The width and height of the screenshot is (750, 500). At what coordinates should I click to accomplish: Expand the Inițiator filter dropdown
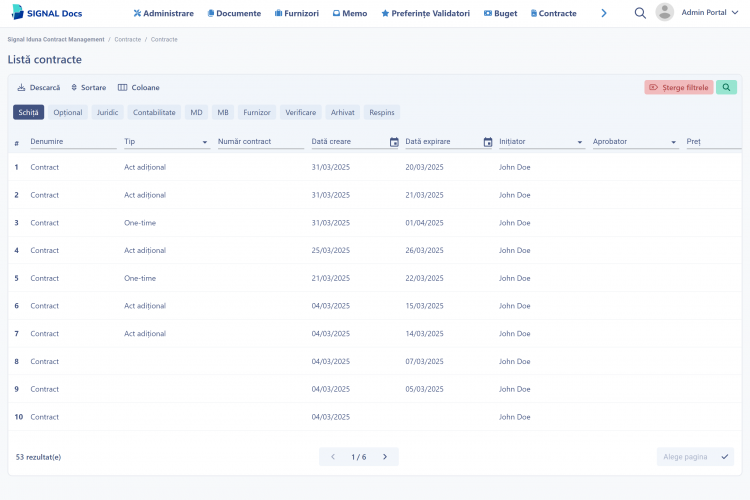tap(580, 142)
